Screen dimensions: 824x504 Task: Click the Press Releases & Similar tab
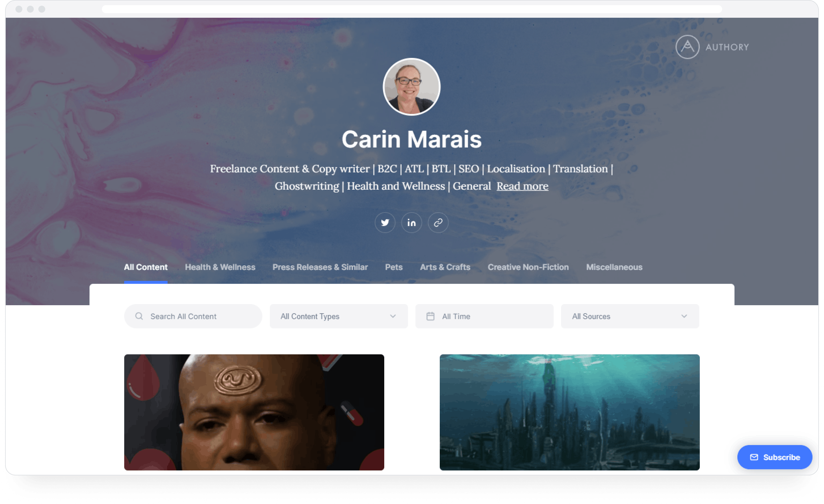[x=320, y=267]
